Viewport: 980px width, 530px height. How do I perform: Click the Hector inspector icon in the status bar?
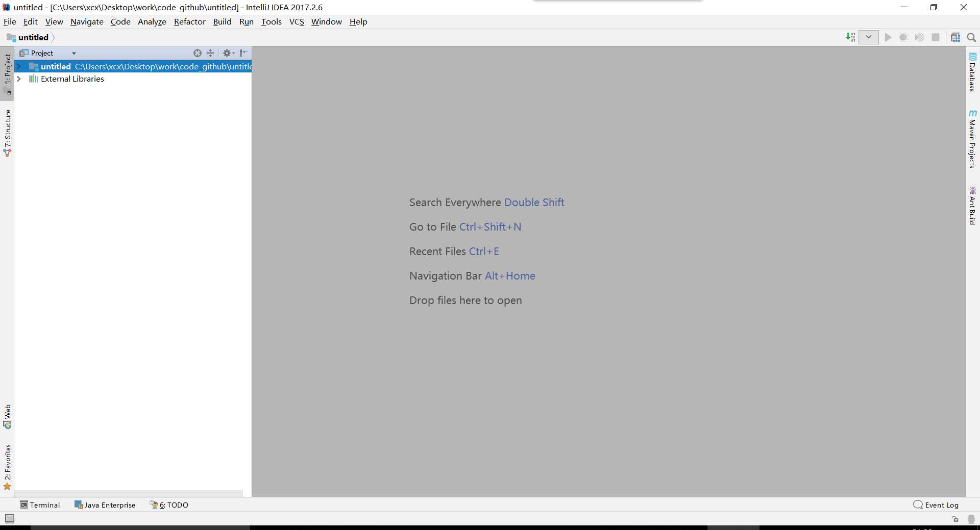pyautogui.click(x=971, y=519)
